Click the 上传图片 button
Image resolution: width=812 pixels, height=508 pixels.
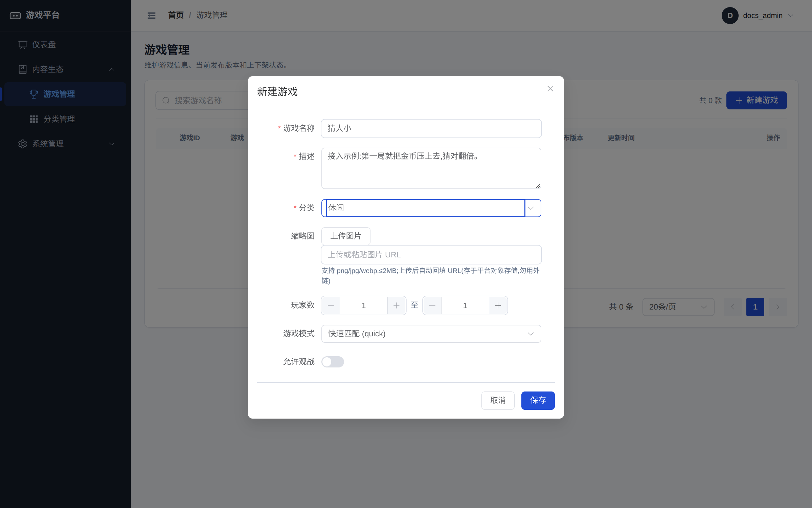tap(346, 236)
